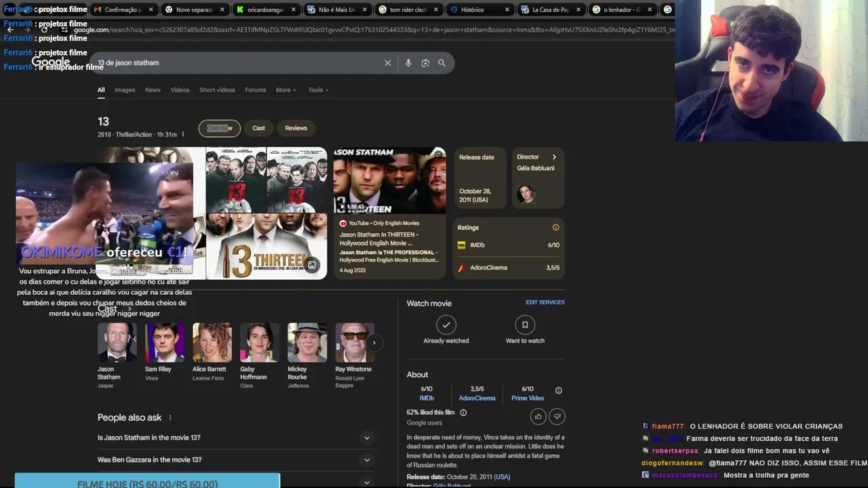Open People also ask options dots
Viewport: 868px width, 488px height.
[170, 418]
